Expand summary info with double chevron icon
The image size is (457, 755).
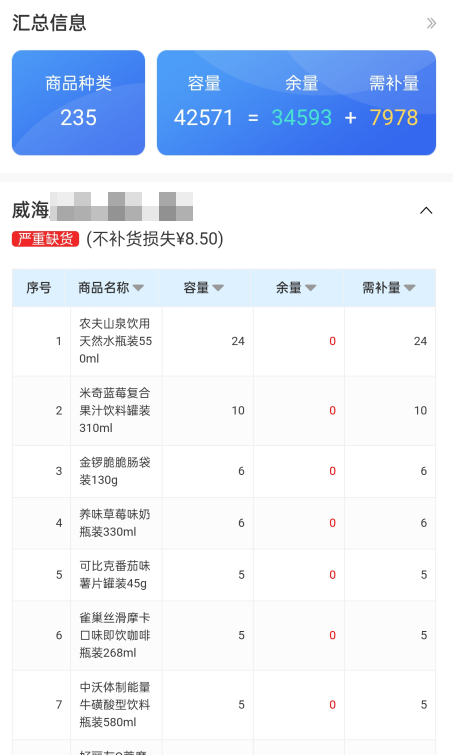[x=431, y=23]
